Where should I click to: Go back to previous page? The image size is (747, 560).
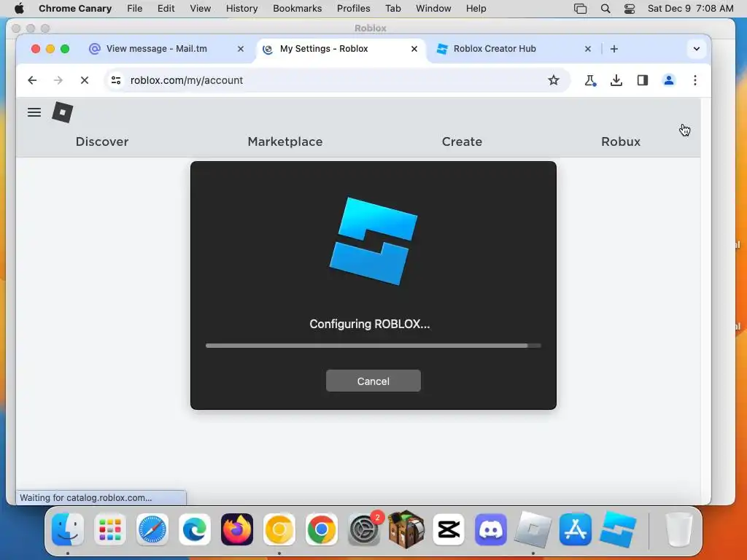(32, 80)
